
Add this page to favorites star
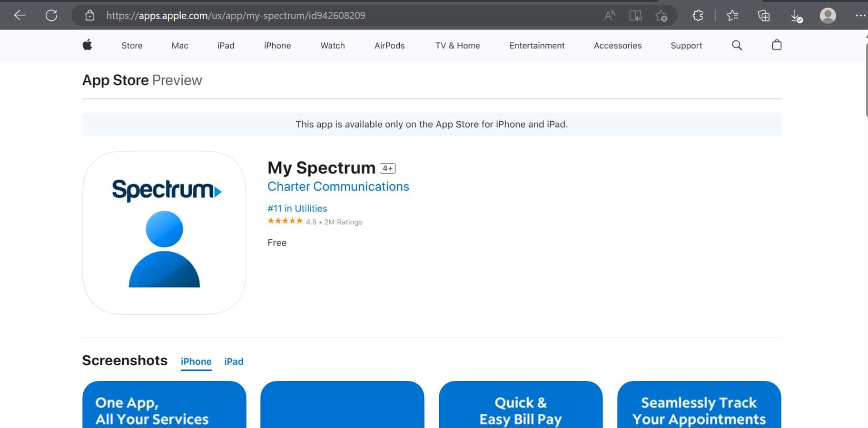coord(661,16)
